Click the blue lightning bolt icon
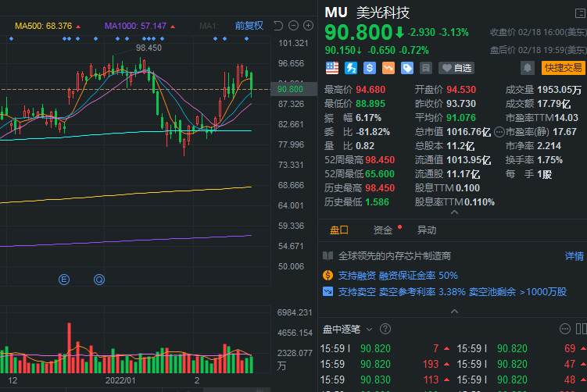 tap(351, 68)
